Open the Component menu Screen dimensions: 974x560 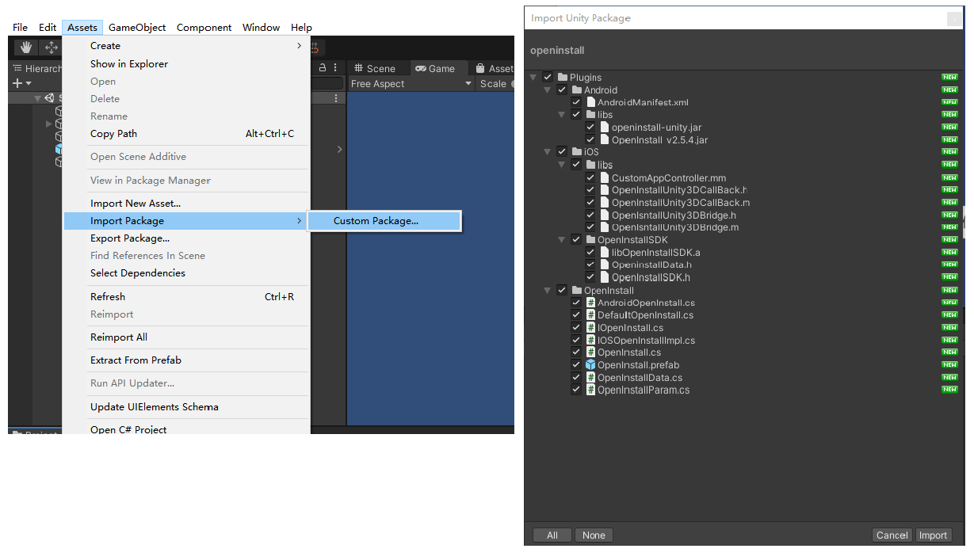[x=204, y=27]
